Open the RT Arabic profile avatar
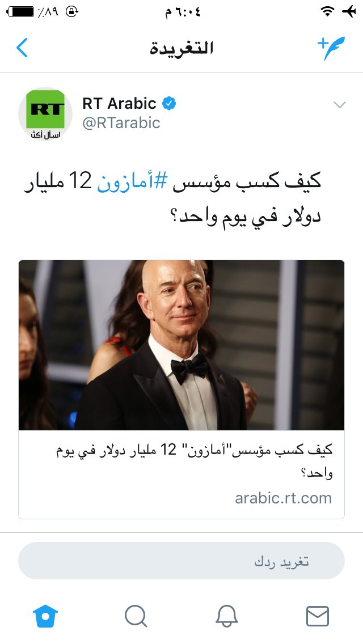The image size is (363, 644). point(45,114)
